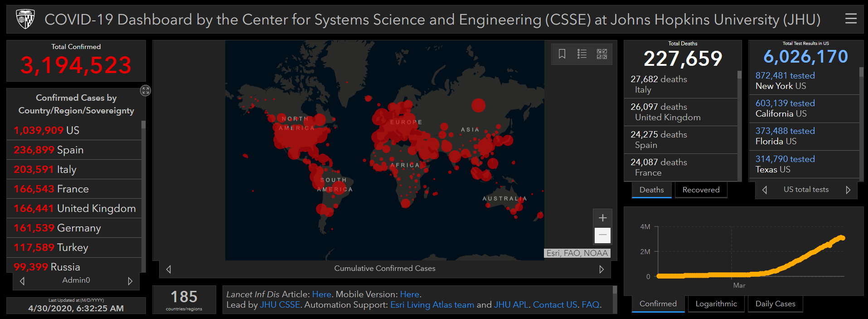Go to previous Admin0 list view

(22, 281)
